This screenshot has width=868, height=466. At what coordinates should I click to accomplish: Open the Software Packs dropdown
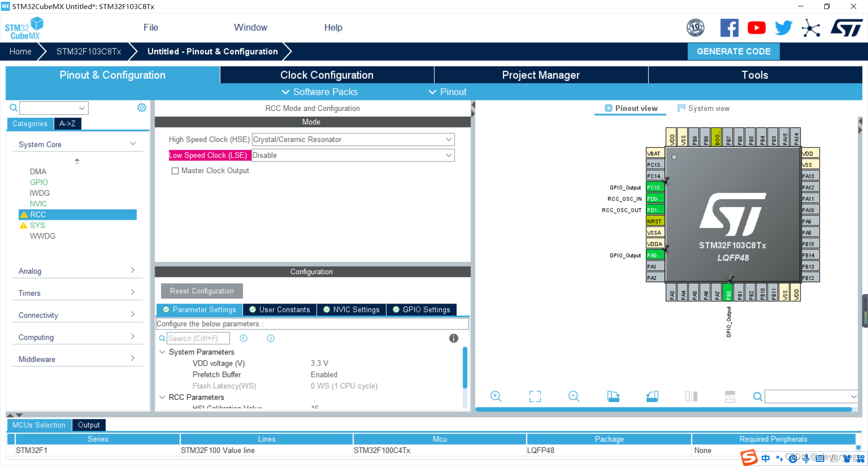coord(320,92)
